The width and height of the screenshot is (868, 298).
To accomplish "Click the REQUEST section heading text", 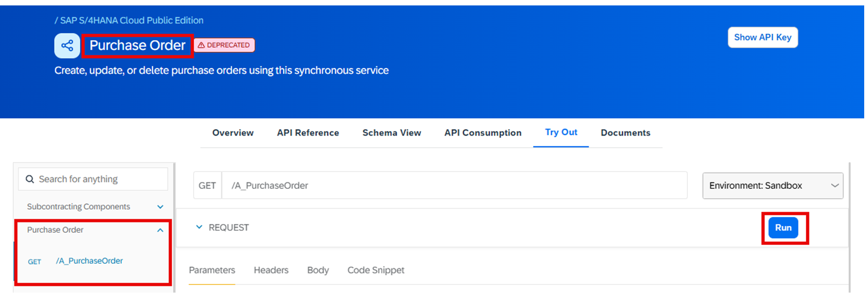I will coord(229,227).
